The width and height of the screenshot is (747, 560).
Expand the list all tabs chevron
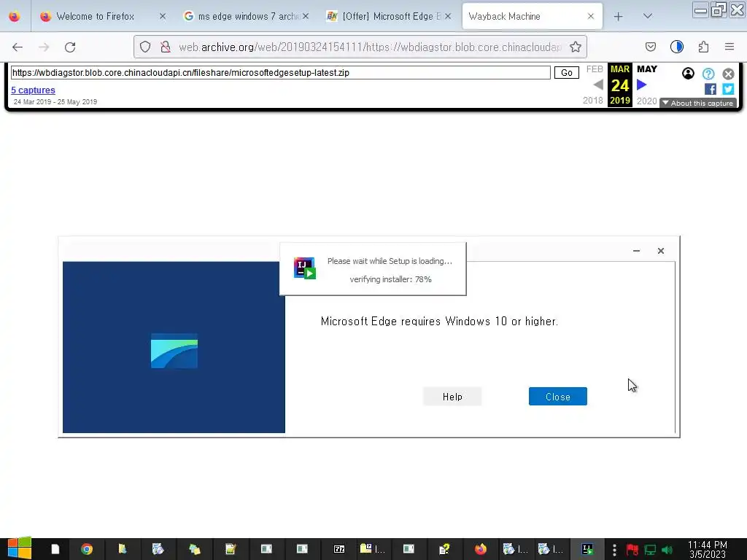[x=647, y=16]
